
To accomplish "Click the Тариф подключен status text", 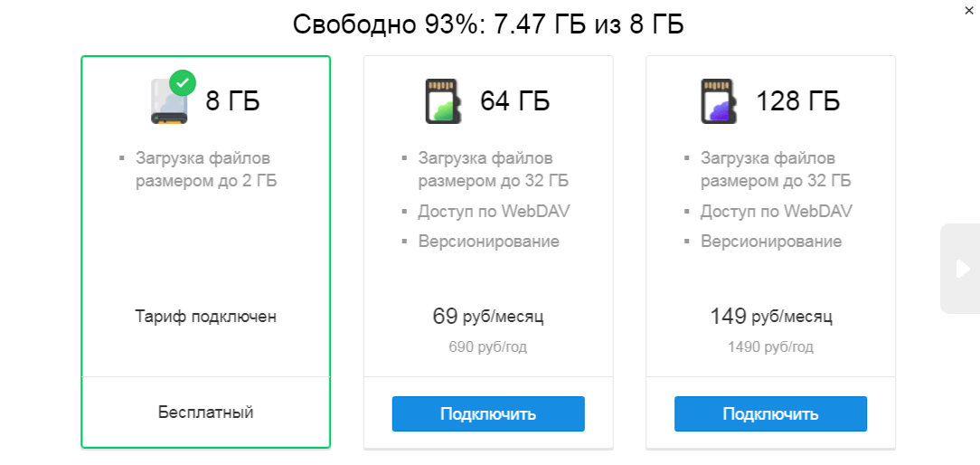I will (x=206, y=317).
